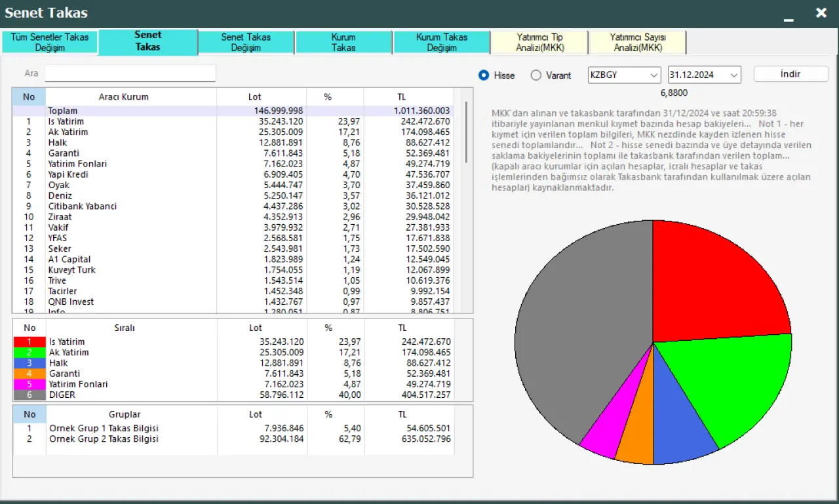Select the Varant radio button
The width and height of the screenshot is (839, 504).
536,75
